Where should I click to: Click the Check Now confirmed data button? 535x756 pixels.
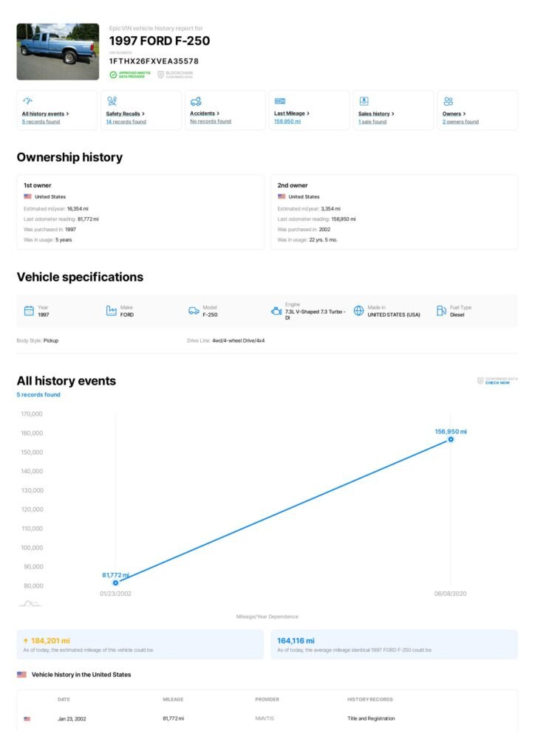(497, 381)
